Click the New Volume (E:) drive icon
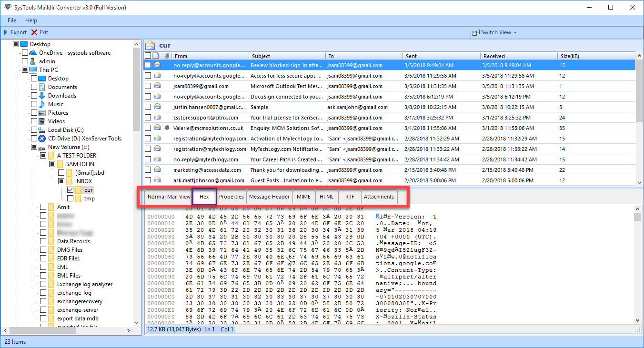This screenshot has height=348, width=644. click(42, 147)
